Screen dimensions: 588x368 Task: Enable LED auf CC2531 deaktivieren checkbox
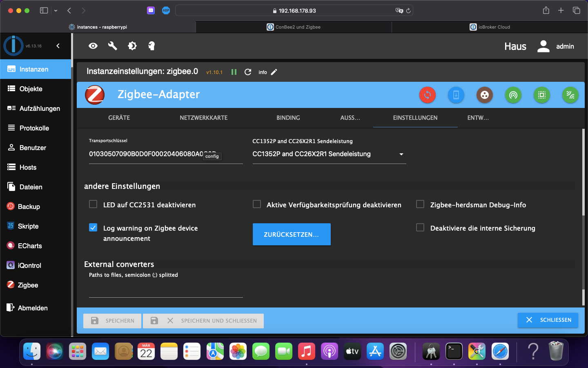tap(93, 204)
